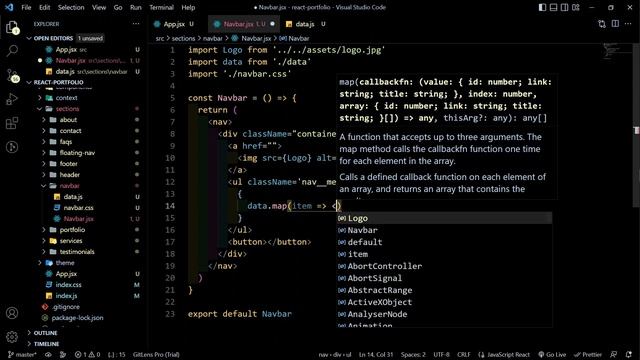Toggle primary side bar layout icon

click(x=542, y=7)
